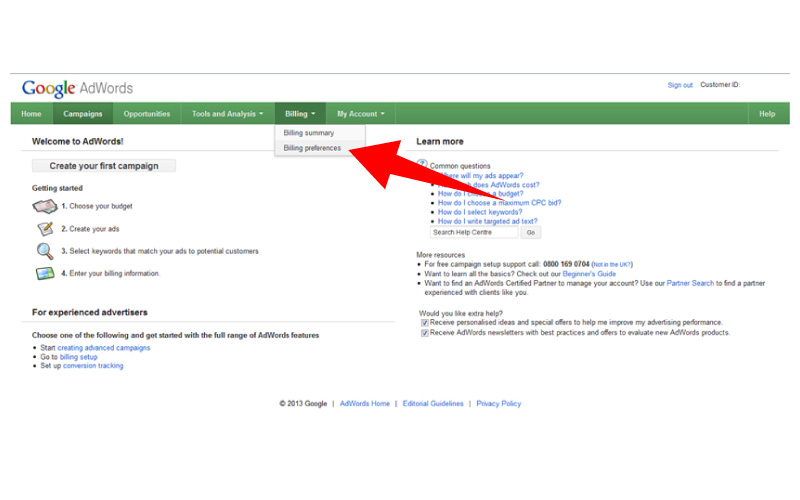Open 'does AdWords cost?' question link
Screen dimensions: 800x500
pyautogui.click(x=488, y=185)
